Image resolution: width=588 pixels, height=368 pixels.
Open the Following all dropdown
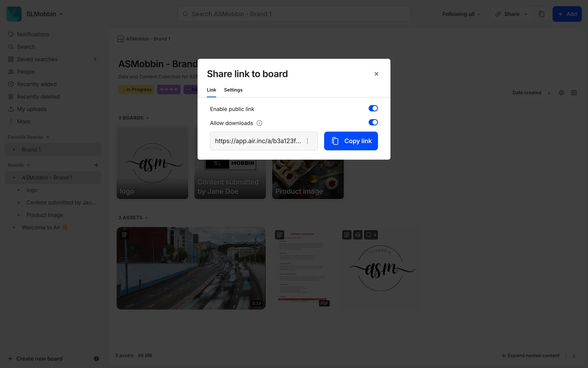tap(461, 14)
